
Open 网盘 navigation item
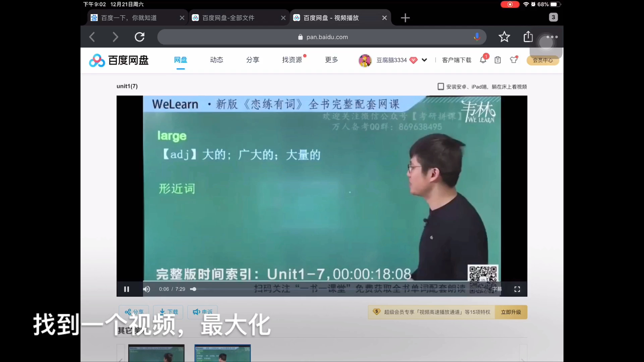click(180, 60)
